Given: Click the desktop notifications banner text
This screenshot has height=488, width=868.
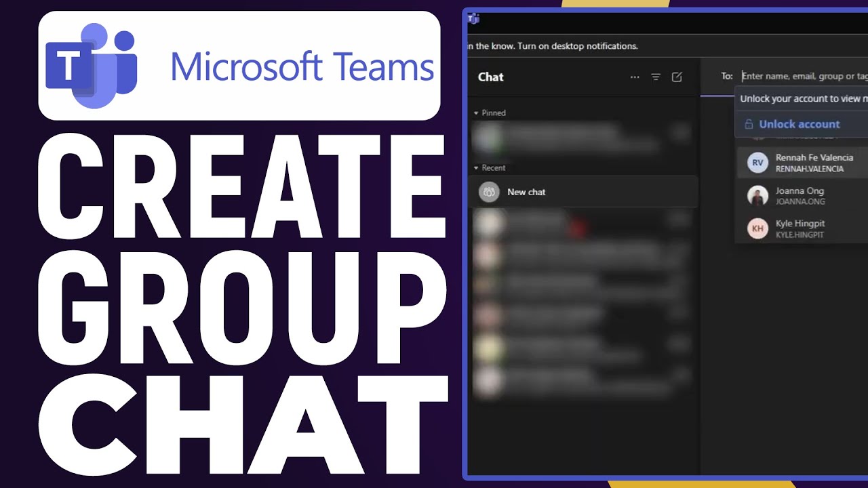Looking at the screenshot, I should pyautogui.click(x=553, y=47).
